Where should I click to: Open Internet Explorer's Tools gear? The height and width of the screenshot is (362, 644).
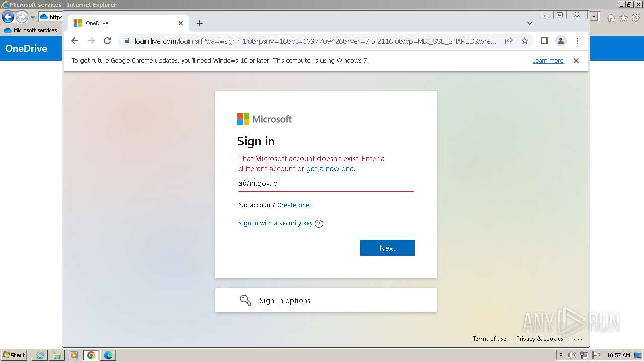tap(636, 18)
